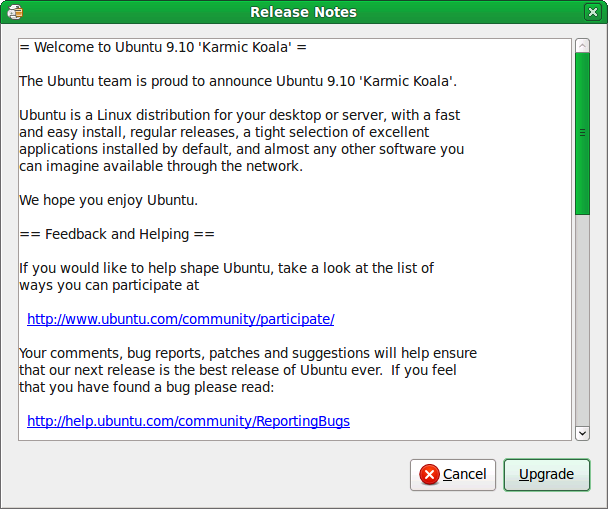Click the 'Release Notes' title bar text
This screenshot has width=608, height=509.
click(x=303, y=12)
